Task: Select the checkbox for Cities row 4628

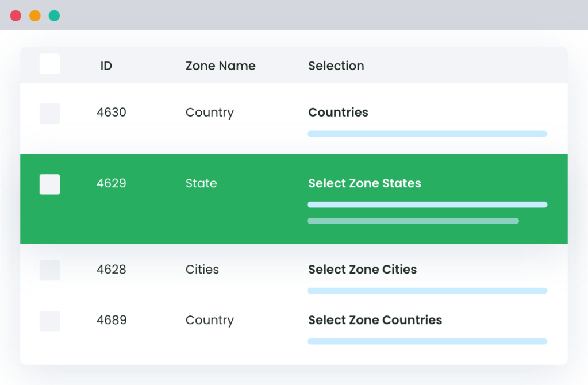Action: coord(49,270)
